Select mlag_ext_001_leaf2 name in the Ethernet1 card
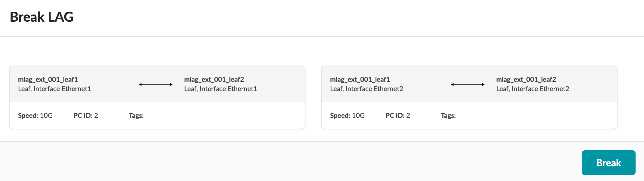Viewport: 644px width, 181px height. (214, 79)
